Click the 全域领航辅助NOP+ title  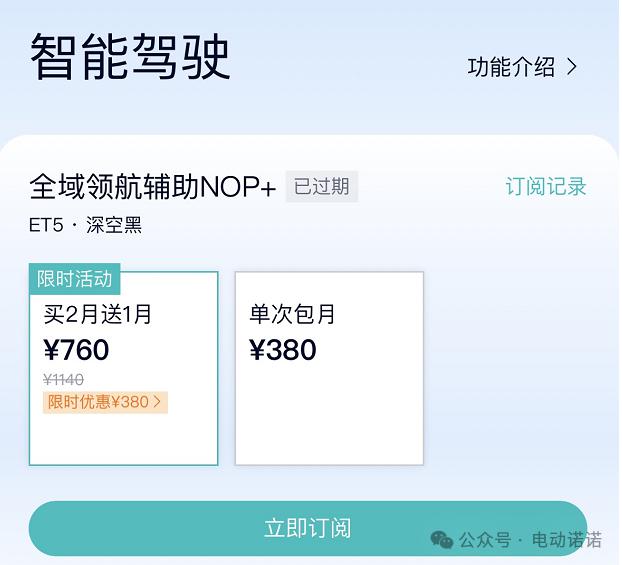152,187
